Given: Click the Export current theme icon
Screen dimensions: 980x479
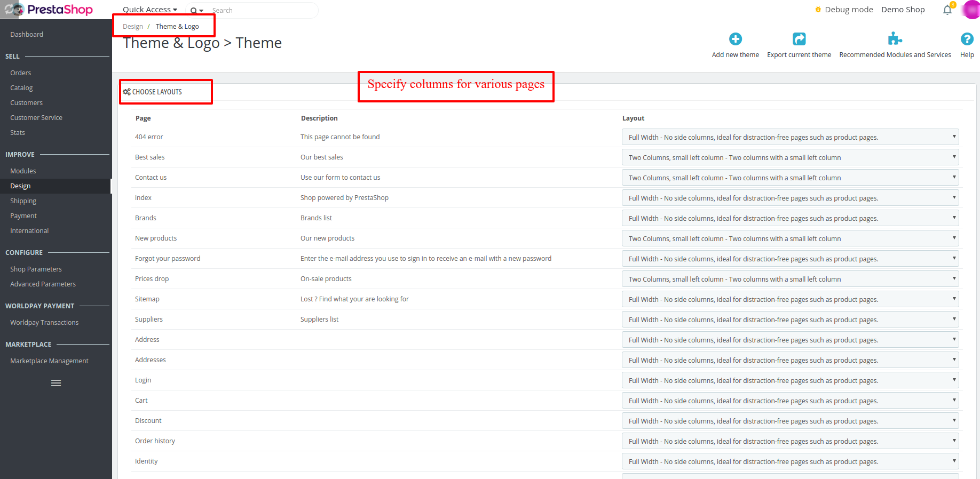Looking at the screenshot, I should (799, 39).
